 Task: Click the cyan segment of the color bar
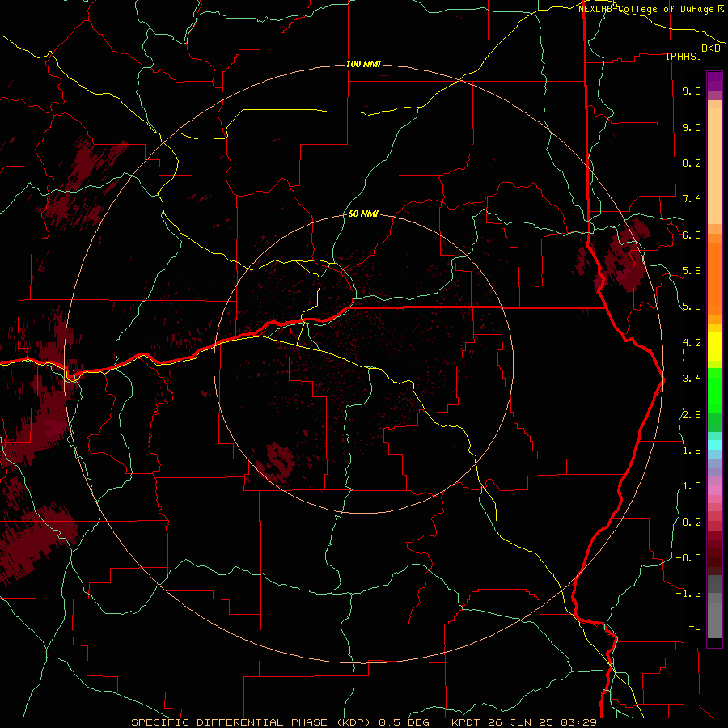point(714,445)
